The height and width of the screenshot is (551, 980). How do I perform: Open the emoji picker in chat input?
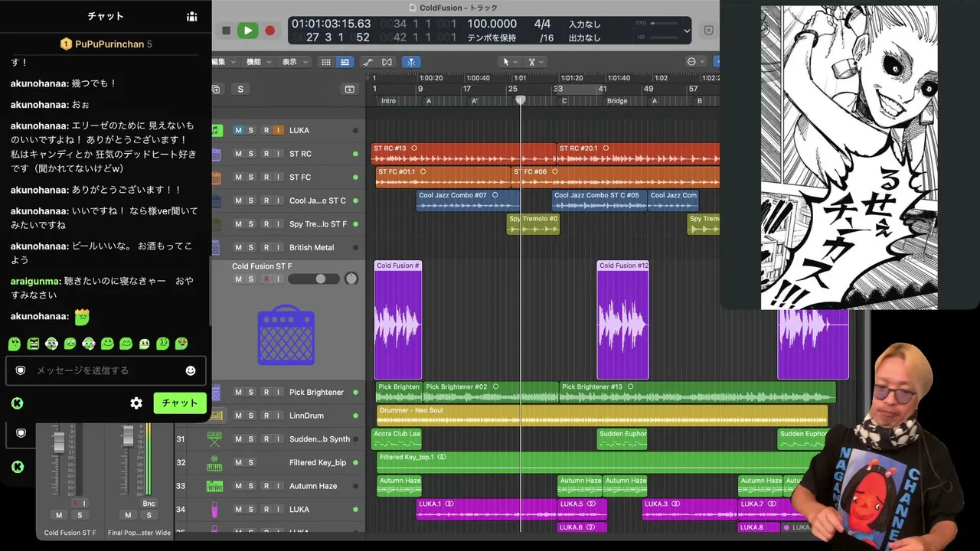(191, 370)
